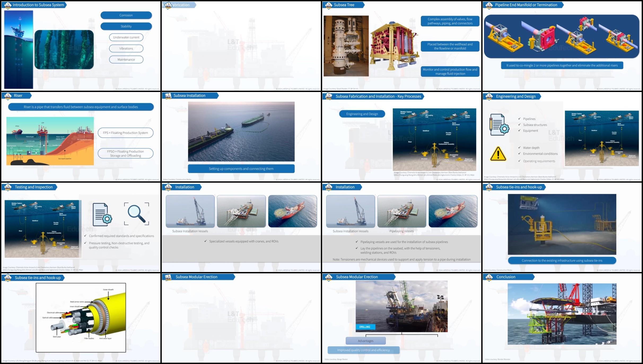This screenshot has width=643, height=364.
Task: Click 'Pressure testing, Non-destructive testing' bullet text
Action: tap(119, 245)
